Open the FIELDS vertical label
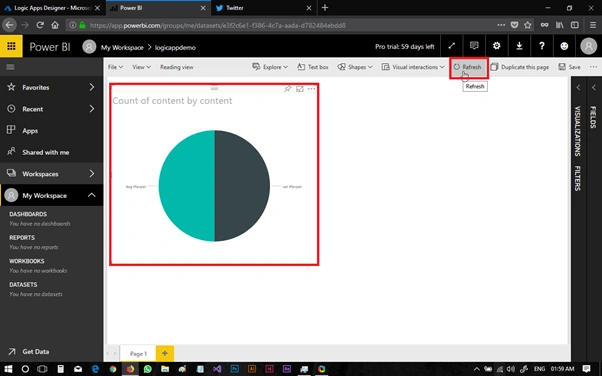 click(x=593, y=117)
